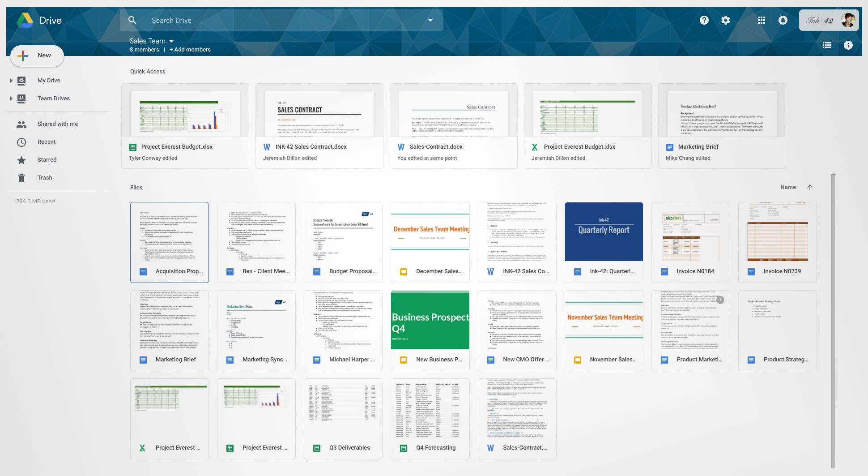Switch to list view layout
The image size is (868, 476).
click(x=826, y=45)
